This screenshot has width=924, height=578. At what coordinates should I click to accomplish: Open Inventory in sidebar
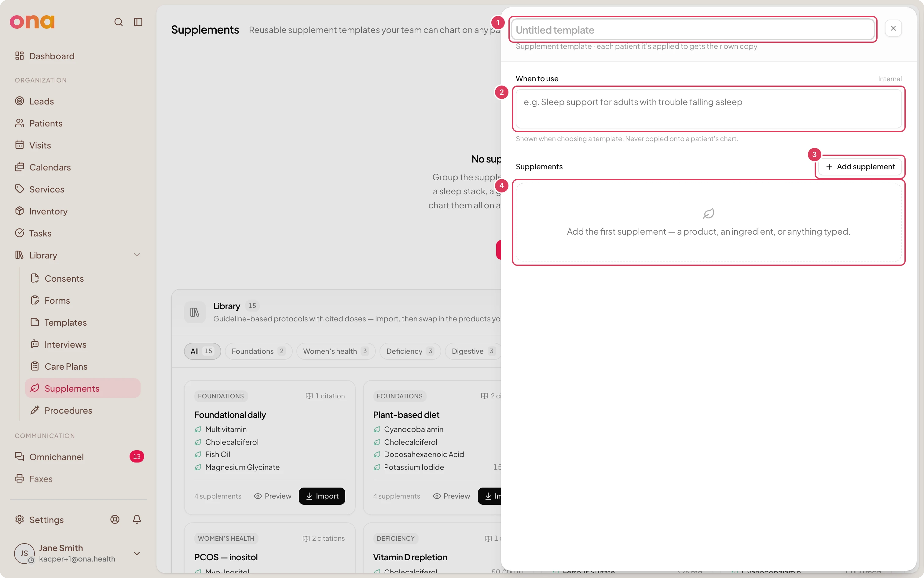(78, 211)
